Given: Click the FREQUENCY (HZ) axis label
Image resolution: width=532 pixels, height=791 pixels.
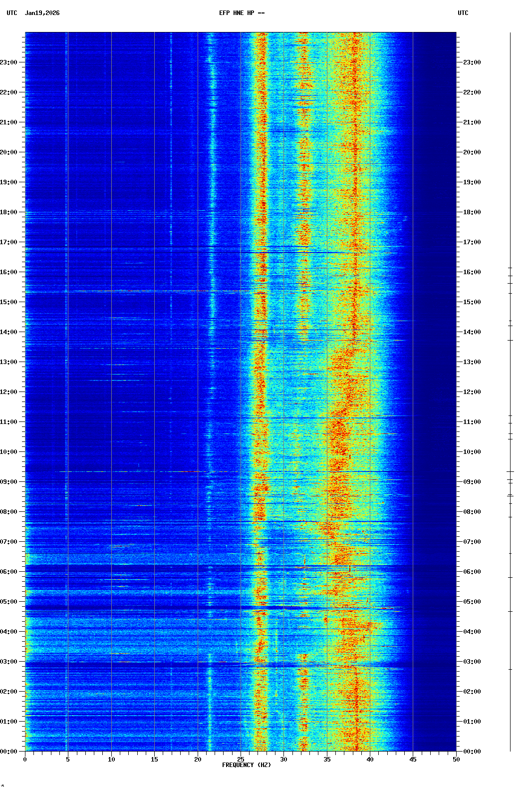Looking at the screenshot, I should (x=246, y=765).
